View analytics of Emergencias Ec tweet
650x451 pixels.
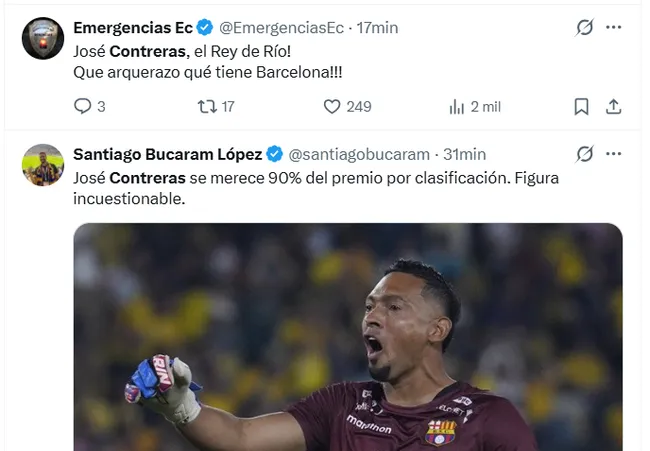[x=458, y=106]
